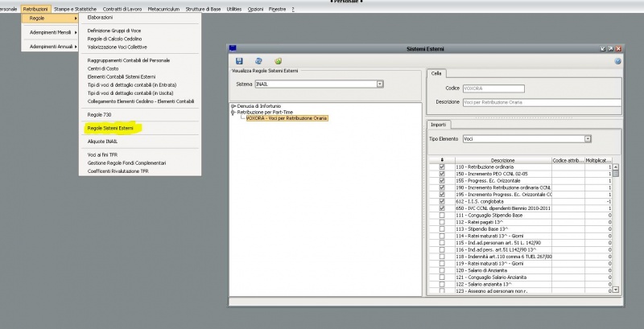Select Aliquote INAIL from the menu
This screenshot has width=644, height=329.
click(x=102, y=141)
